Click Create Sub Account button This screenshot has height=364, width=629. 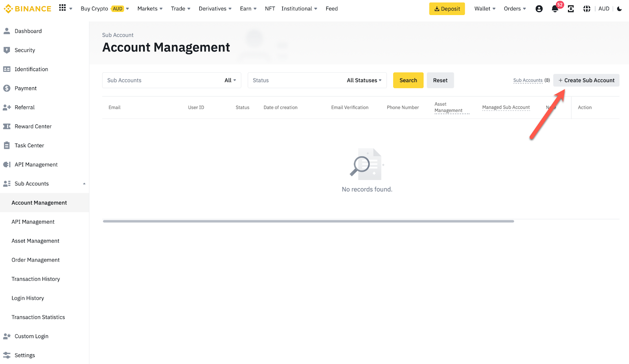point(586,80)
